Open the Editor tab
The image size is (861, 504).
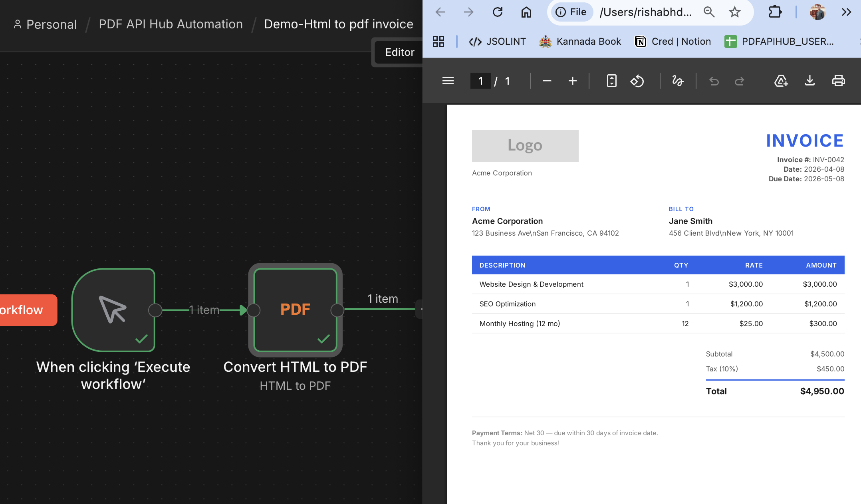coord(399,52)
